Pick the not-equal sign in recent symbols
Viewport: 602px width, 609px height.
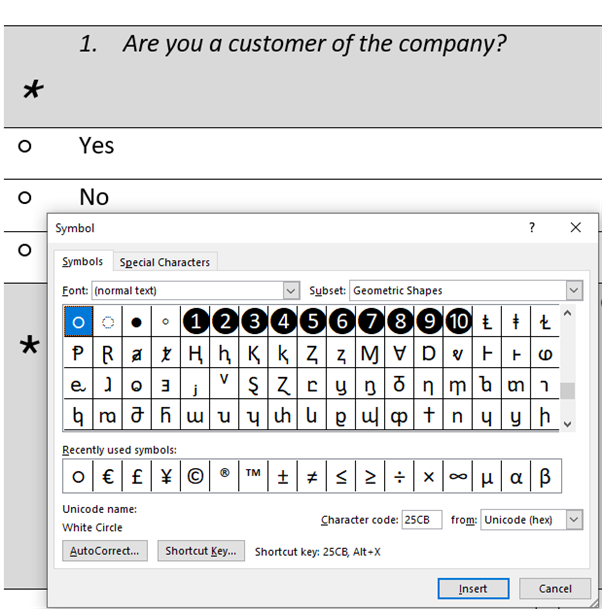click(x=312, y=476)
